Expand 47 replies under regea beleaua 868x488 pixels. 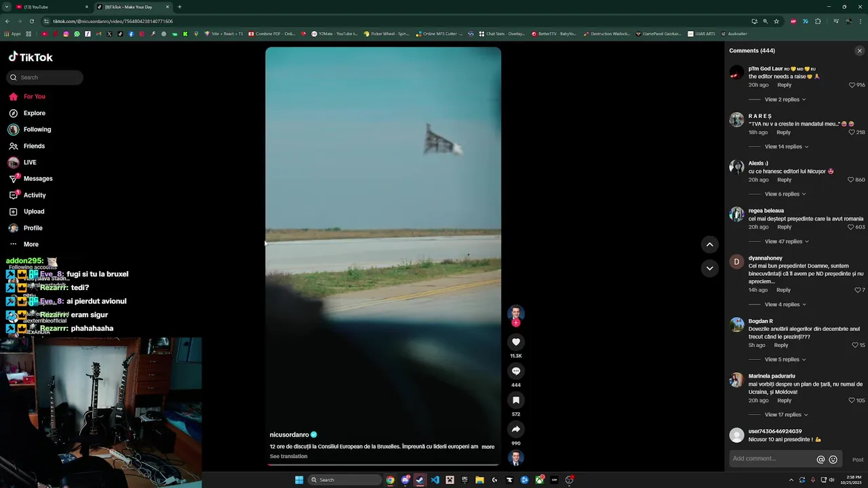coord(787,242)
